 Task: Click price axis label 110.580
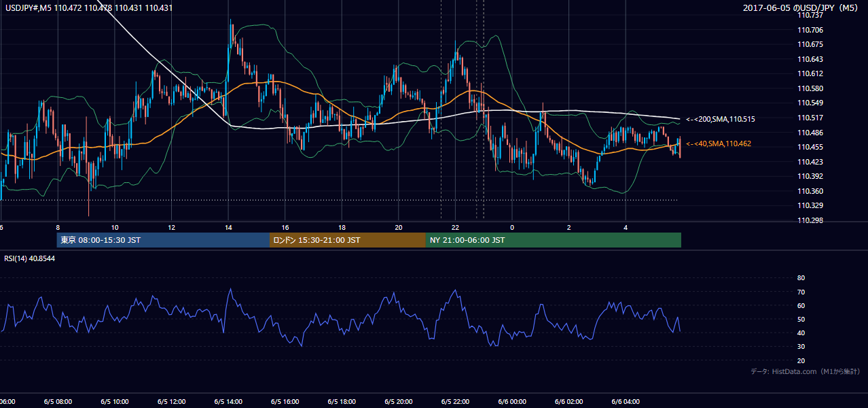tap(812, 88)
